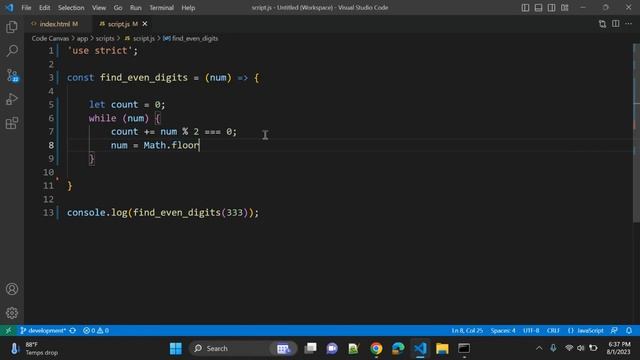640x360 pixels.
Task: Click feedback icon in status bar
Action: coord(614,330)
